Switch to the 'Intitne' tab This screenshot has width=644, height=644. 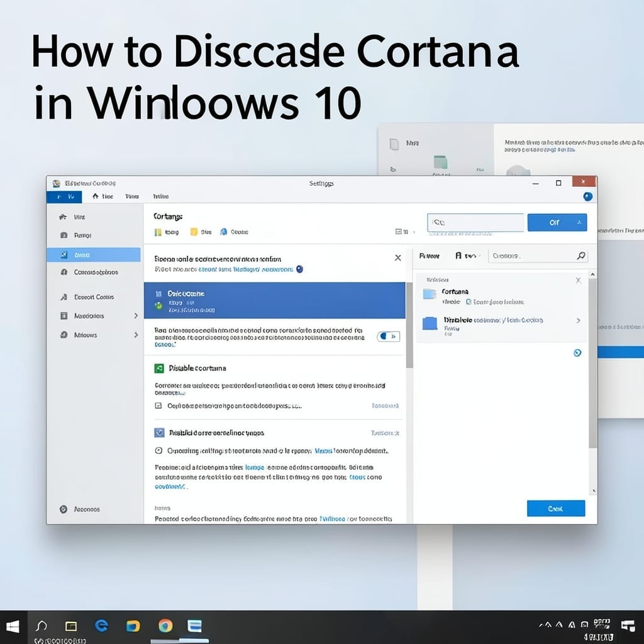tap(160, 196)
